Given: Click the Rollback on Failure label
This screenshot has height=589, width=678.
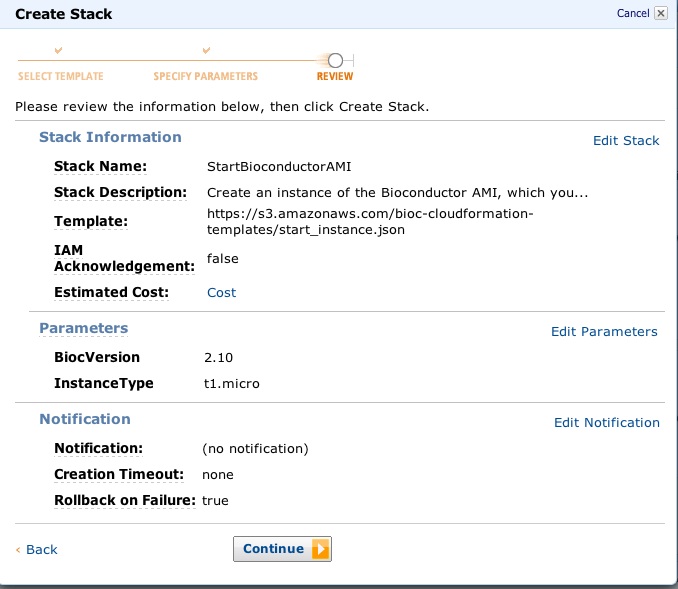Looking at the screenshot, I should pos(124,500).
